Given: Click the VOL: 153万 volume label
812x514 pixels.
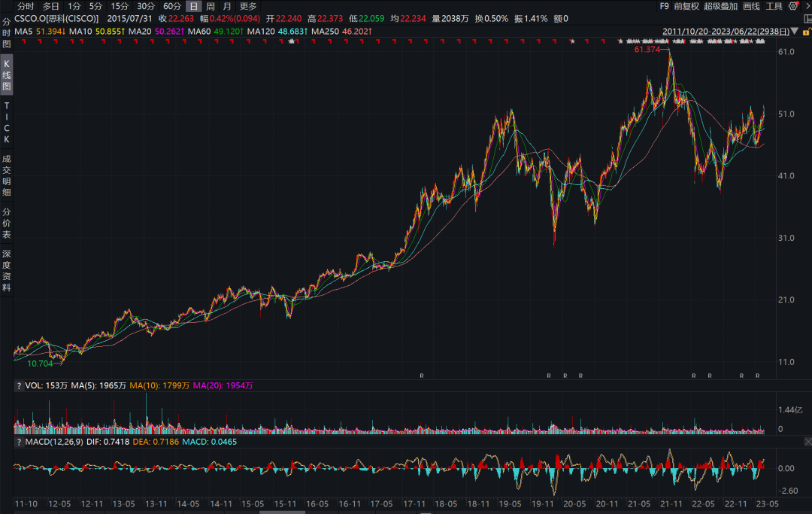Looking at the screenshot, I should click(x=46, y=385).
